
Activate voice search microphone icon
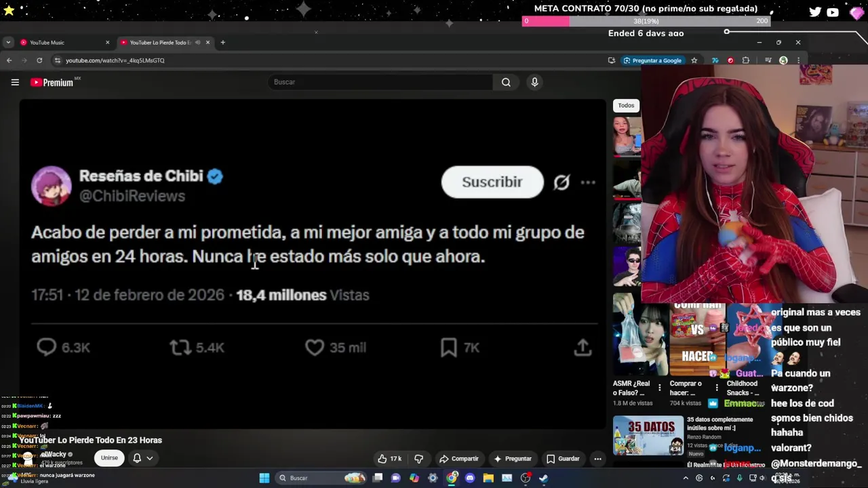point(534,82)
